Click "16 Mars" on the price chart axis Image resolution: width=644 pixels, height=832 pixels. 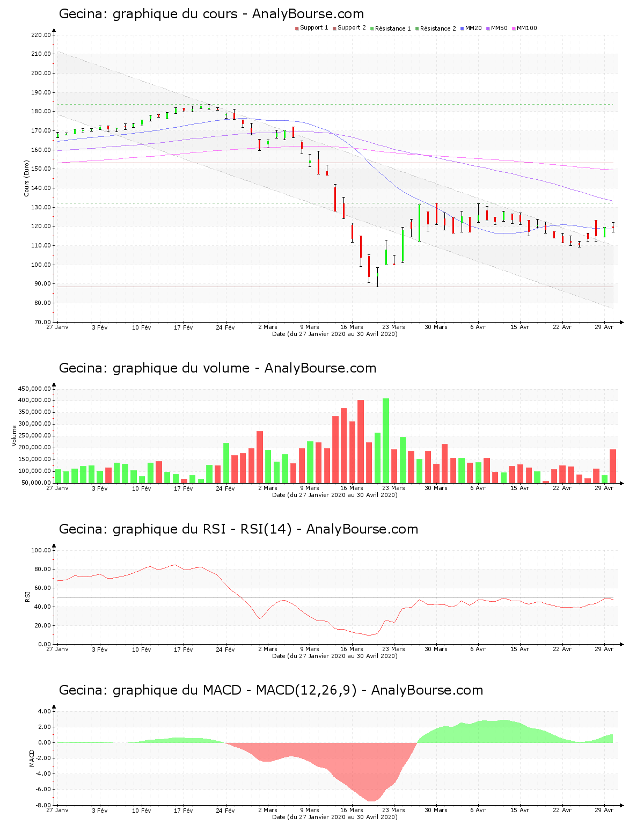click(352, 327)
